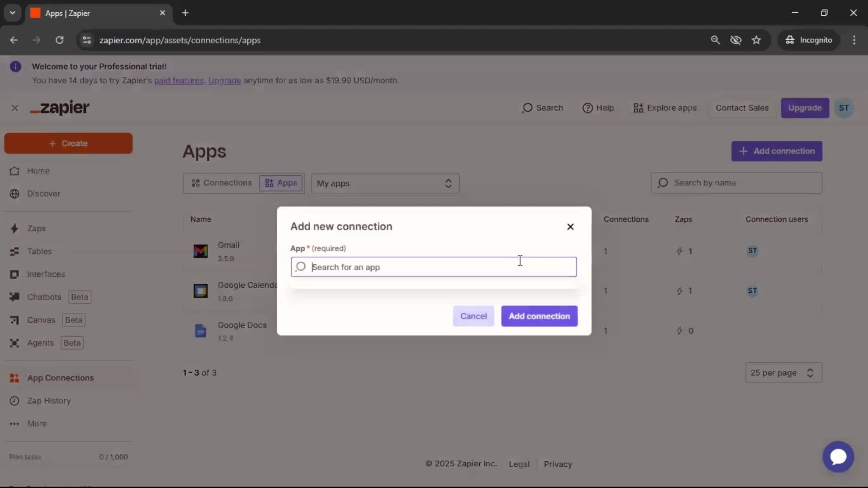Screen dimensions: 868x488
Task: Open the browser zoom magnifier icon
Action: click(x=715, y=40)
